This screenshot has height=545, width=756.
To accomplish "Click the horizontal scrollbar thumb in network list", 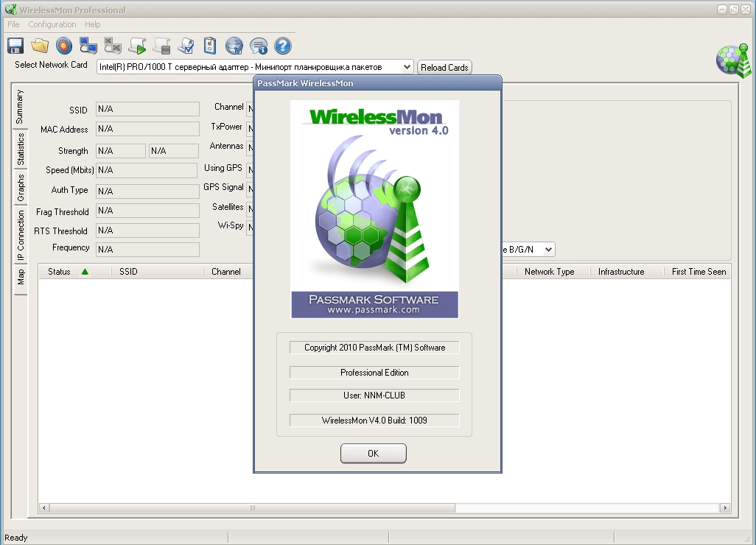I will [x=252, y=507].
